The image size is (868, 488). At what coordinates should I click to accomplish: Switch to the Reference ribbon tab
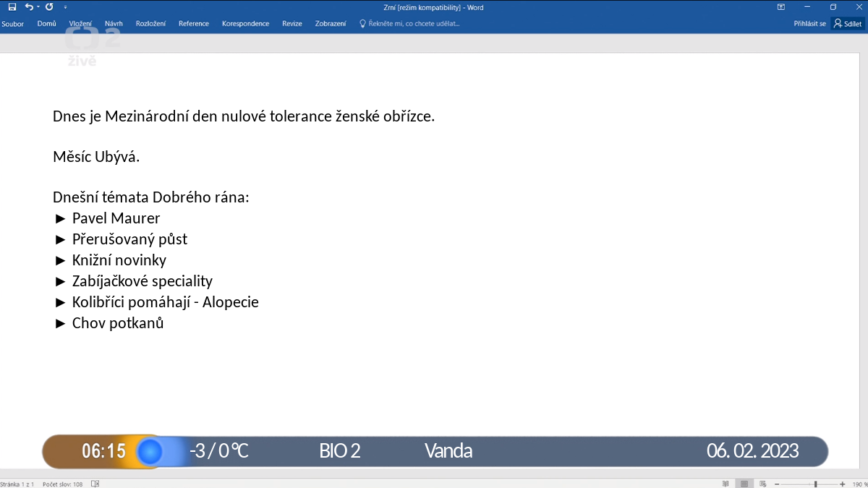tap(194, 24)
